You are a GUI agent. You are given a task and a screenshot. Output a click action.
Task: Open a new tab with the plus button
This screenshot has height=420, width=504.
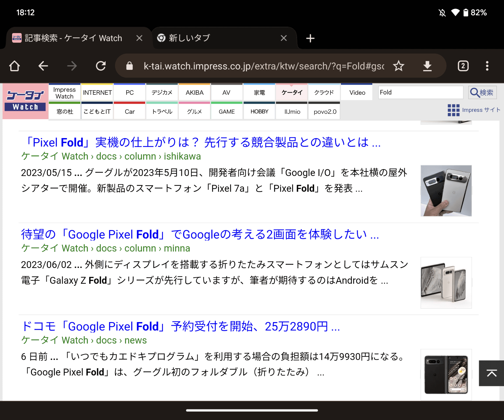coord(310,38)
